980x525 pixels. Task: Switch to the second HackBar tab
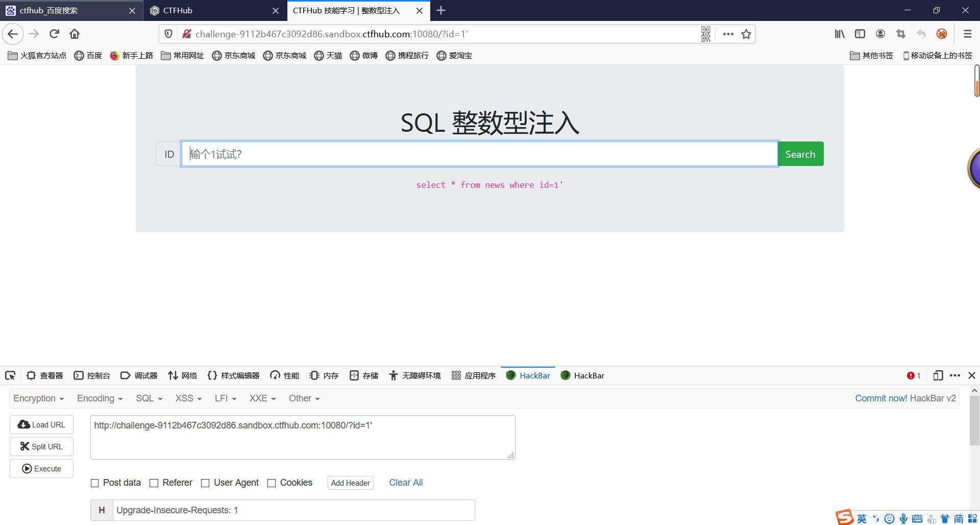click(582, 376)
